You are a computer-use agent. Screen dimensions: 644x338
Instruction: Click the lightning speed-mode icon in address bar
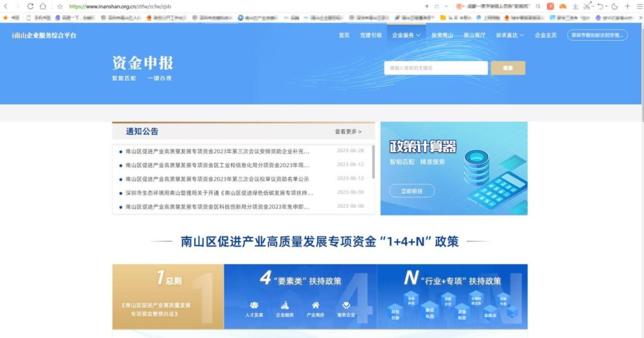(427, 6)
